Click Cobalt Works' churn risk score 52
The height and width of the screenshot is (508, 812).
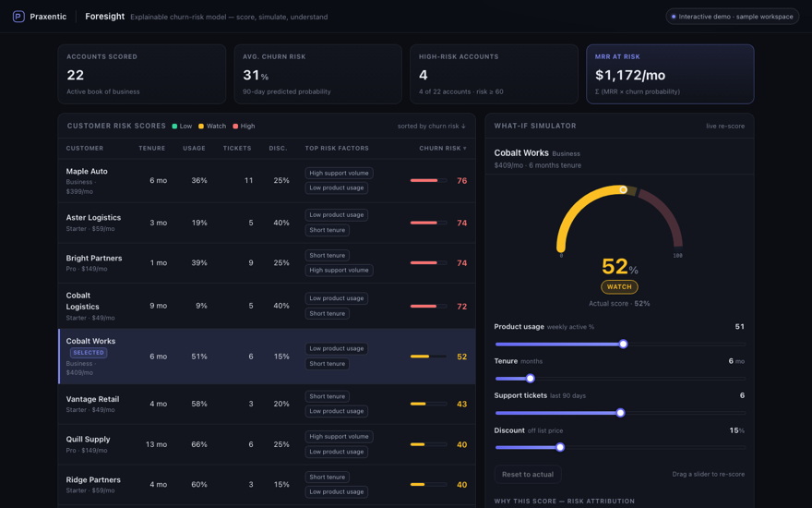pos(462,357)
